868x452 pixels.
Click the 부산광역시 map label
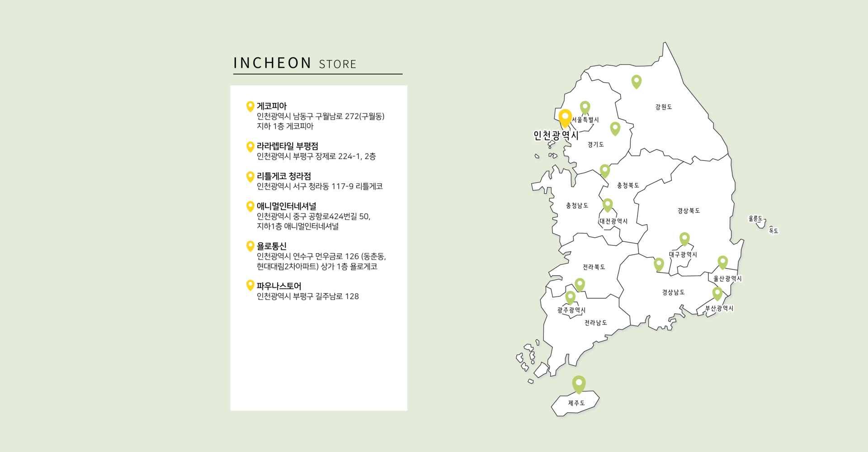719,308
